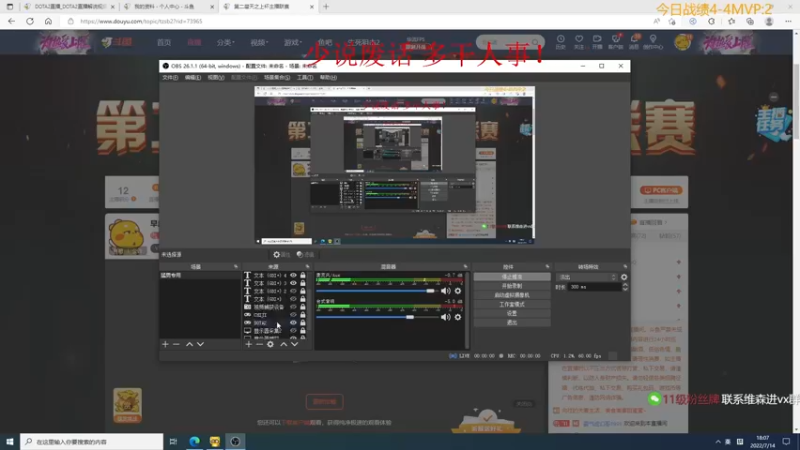This screenshot has height=450, width=800.
Task: Mute the 麦克风/Aux speaker icon
Action: coord(445,291)
